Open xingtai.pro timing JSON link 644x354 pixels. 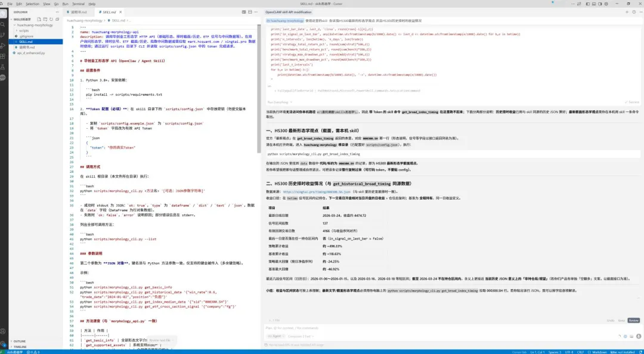317,192
